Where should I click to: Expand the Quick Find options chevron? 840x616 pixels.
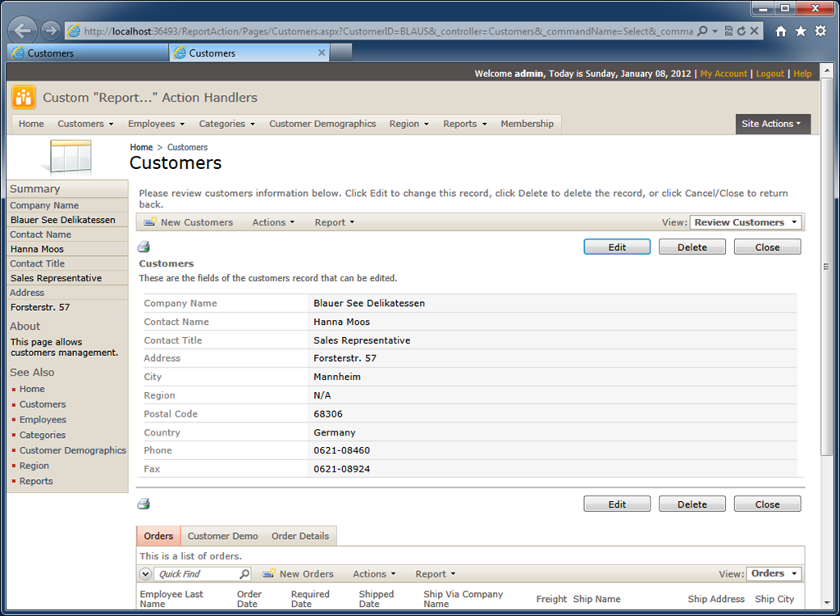[145, 573]
